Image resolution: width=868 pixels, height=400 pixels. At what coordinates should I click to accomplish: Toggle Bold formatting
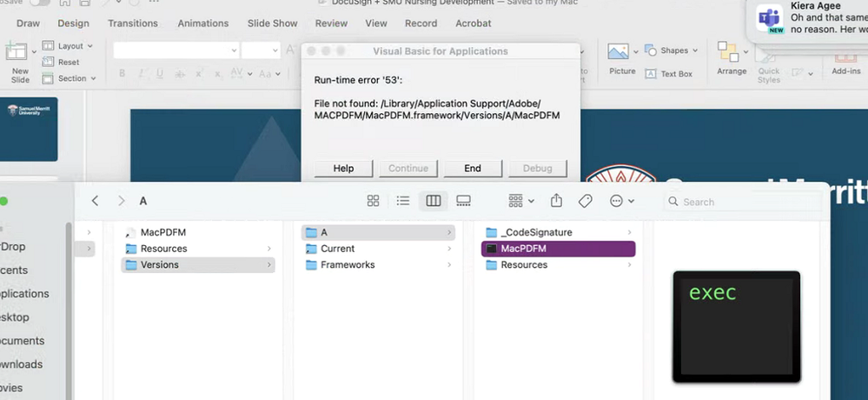click(123, 74)
